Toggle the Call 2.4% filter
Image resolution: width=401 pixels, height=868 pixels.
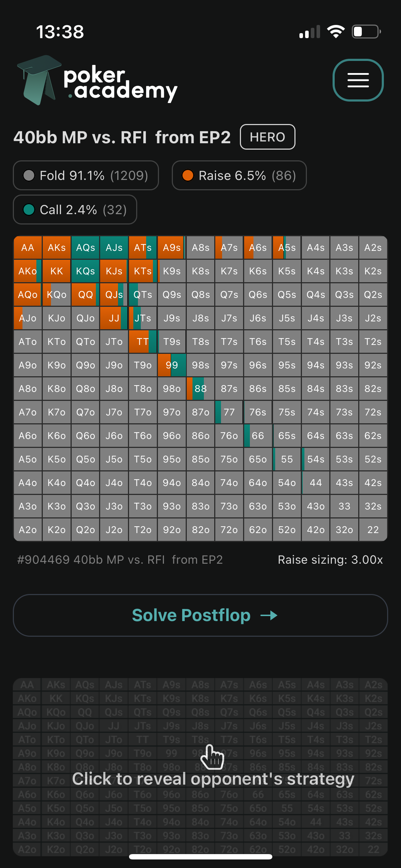[75, 210]
